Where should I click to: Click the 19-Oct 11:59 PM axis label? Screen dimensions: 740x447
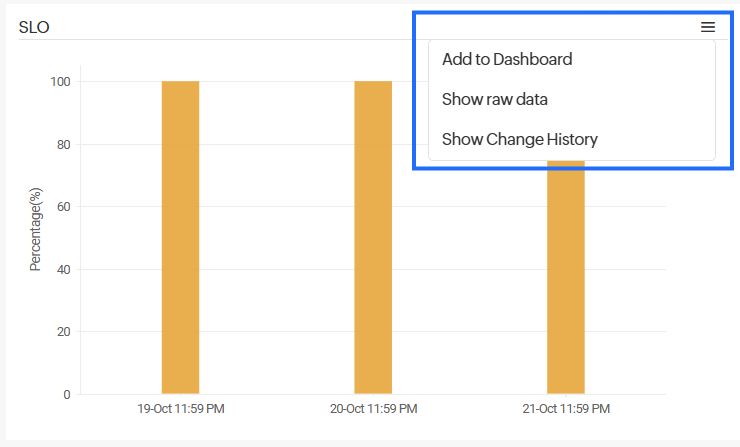click(180, 409)
